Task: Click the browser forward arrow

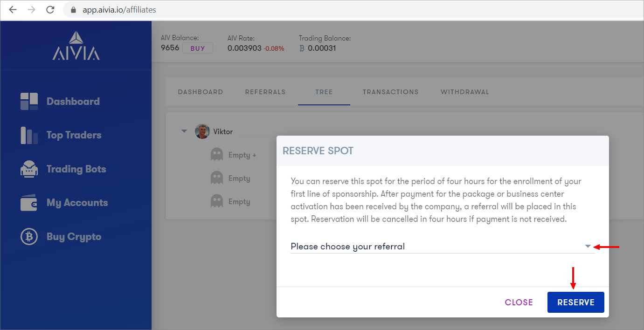Action: click(31, 9)
